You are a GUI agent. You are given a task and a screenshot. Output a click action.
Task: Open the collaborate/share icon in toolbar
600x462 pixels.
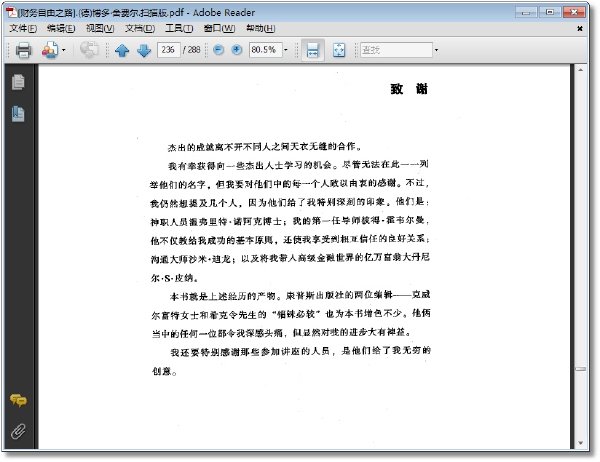pyautogui.click(x=50, y=50)
